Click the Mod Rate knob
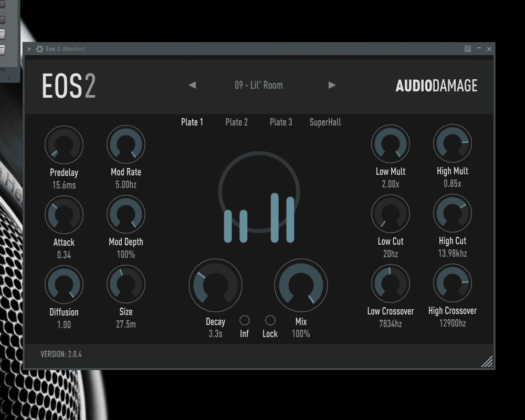525x420 pixels. click(126, 144)
